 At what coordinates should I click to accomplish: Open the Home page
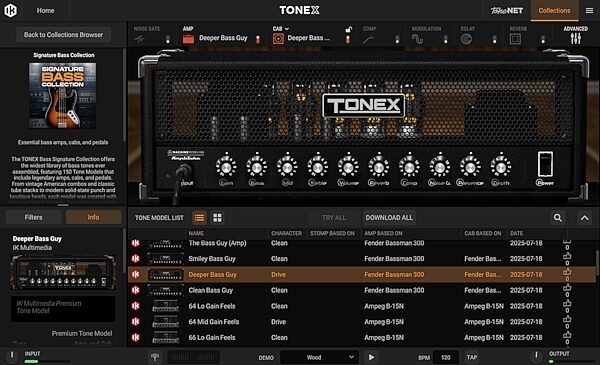click(45, 11)
